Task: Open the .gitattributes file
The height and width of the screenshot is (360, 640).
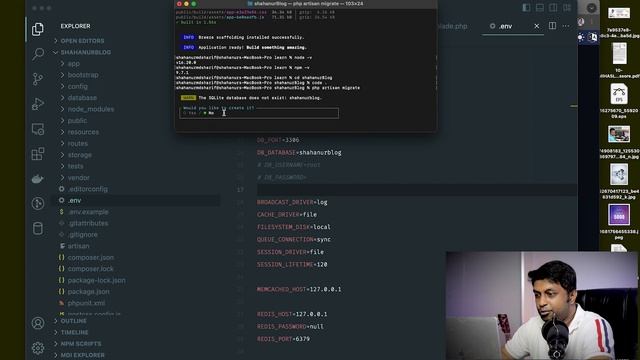Action: click(x=88, y=224)
